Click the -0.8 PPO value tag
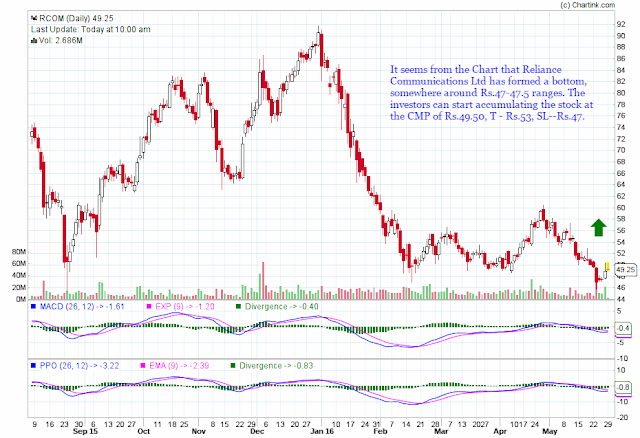The image size is (640, 438). 623,387
